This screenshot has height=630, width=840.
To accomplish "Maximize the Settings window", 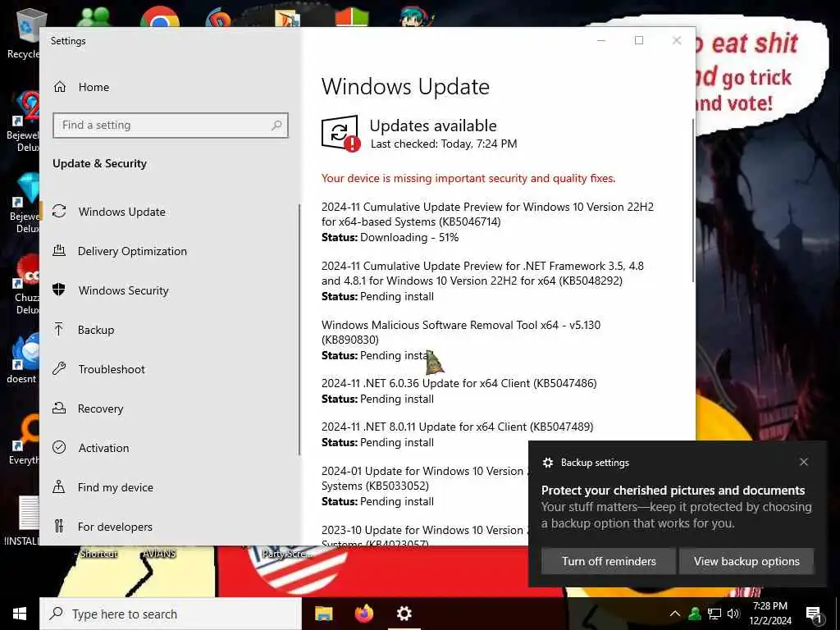I will [x=638, y=41].
